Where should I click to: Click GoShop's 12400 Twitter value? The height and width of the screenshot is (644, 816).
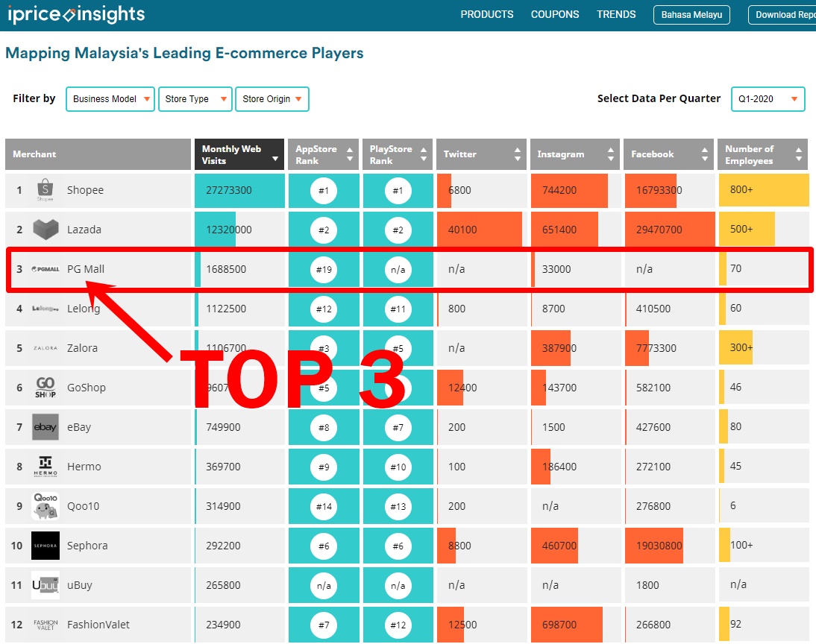pyautogui.click(x=462, y=388)
